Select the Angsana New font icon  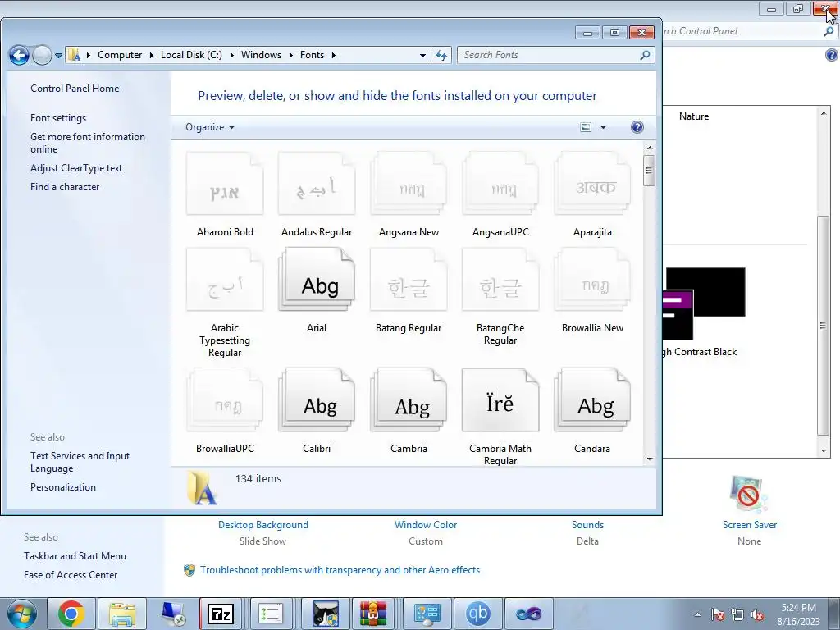click(409, 184)
